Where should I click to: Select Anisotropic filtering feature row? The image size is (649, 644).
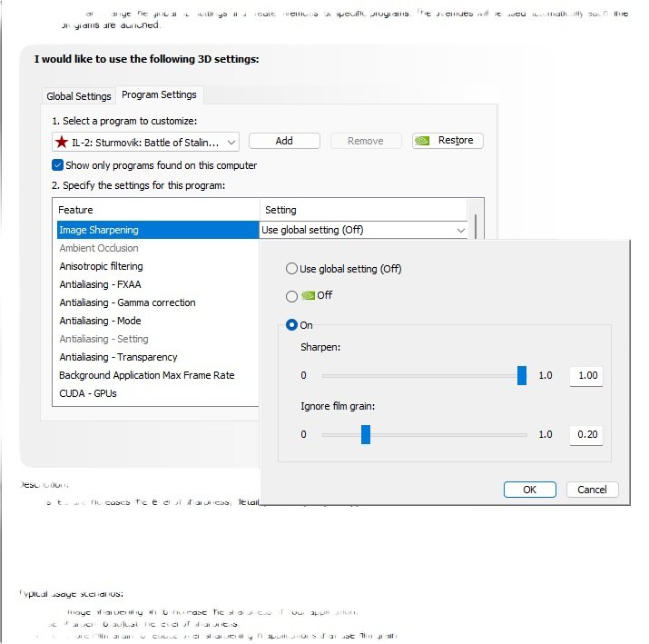coord(102,266)
